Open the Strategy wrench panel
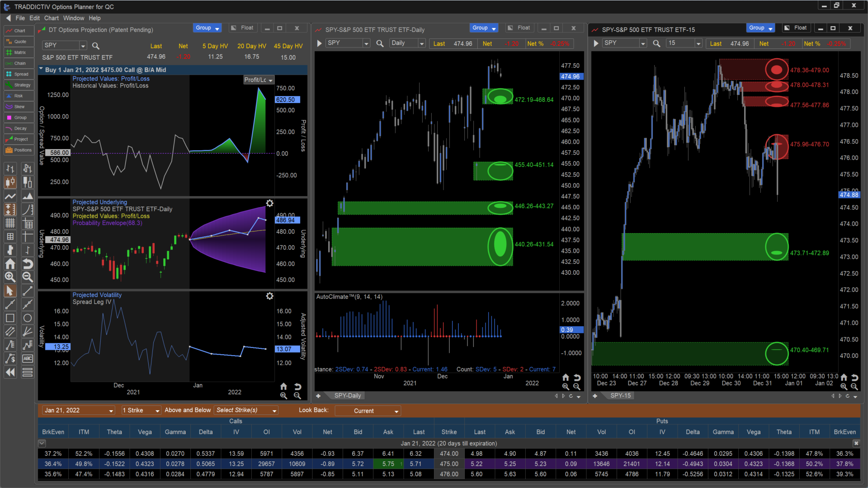 pyautogui.click(x=19, y=85)
